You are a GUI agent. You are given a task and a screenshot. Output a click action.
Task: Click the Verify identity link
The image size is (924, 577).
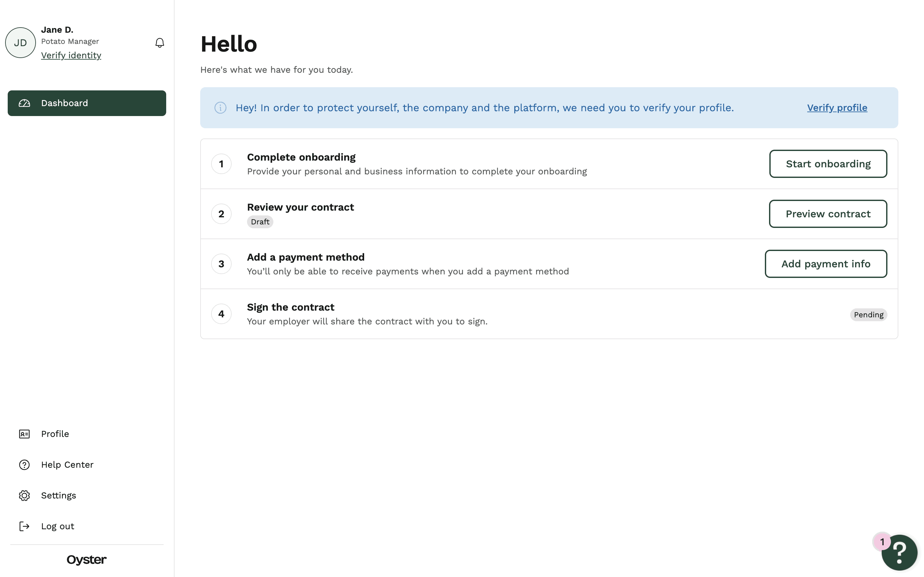pyautogui.click(x=71, y=55)
